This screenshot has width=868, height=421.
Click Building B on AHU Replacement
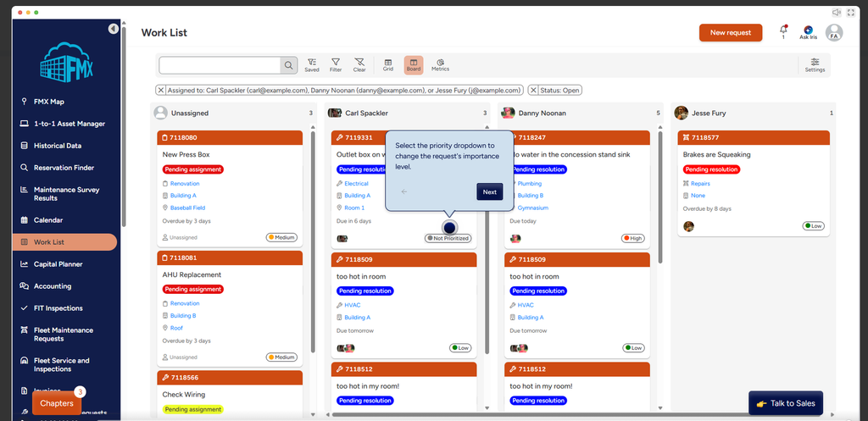pyautogui.click(x=183, y=316)
